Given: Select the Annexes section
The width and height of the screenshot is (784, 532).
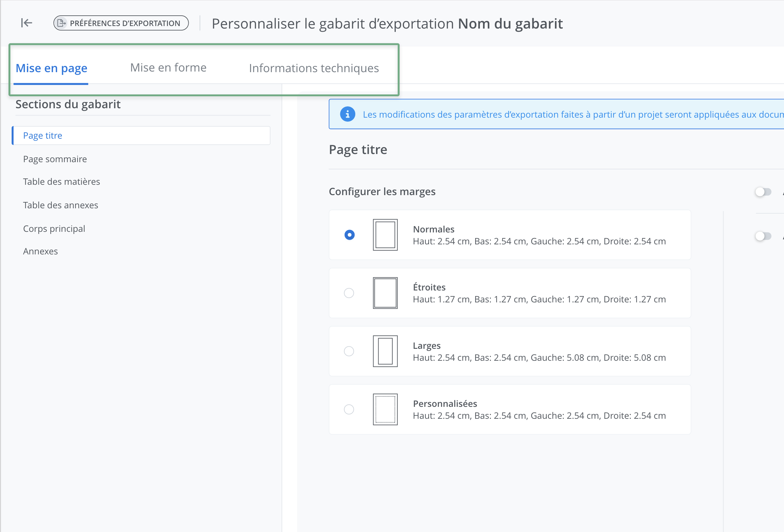Looking at the screenshot, I should click(x=40, y=251).
